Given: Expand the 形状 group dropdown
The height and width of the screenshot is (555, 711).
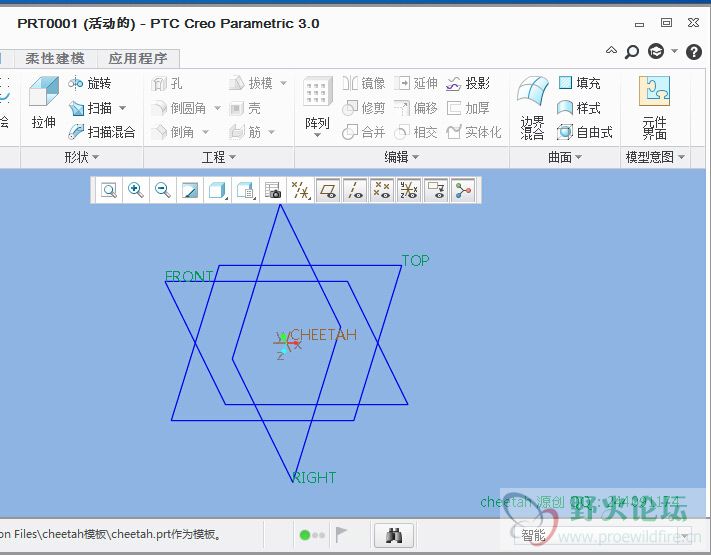Looking at the screenshot, I should [x=82, y=157].
